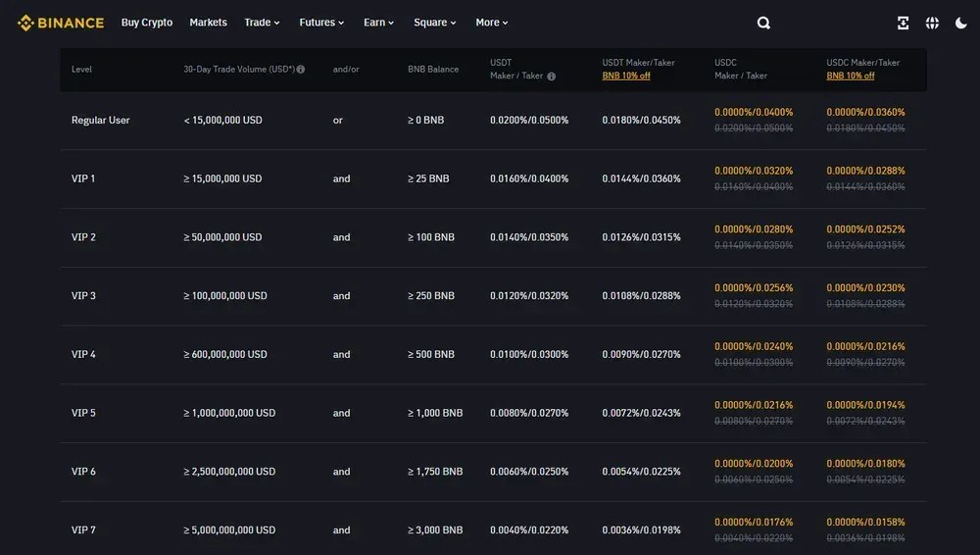
Task: Click BNB 10% off link under USDT Maker/Taker
Action: 625,76
